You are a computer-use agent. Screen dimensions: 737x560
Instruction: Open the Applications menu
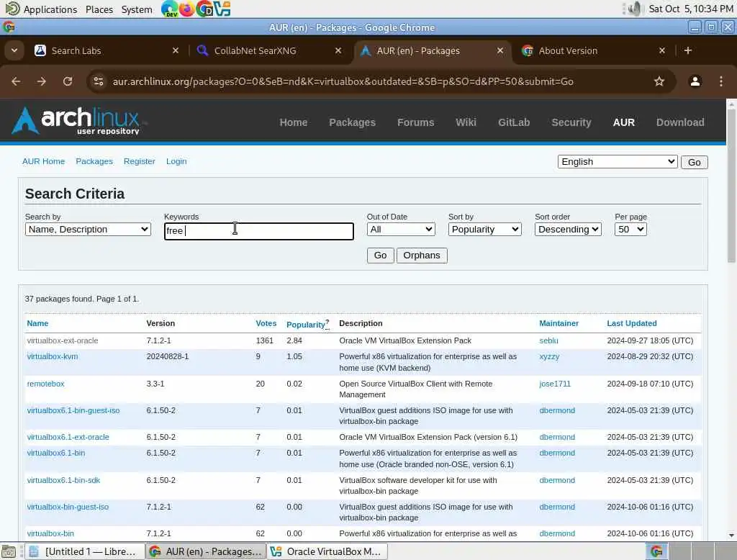(41, 9)
